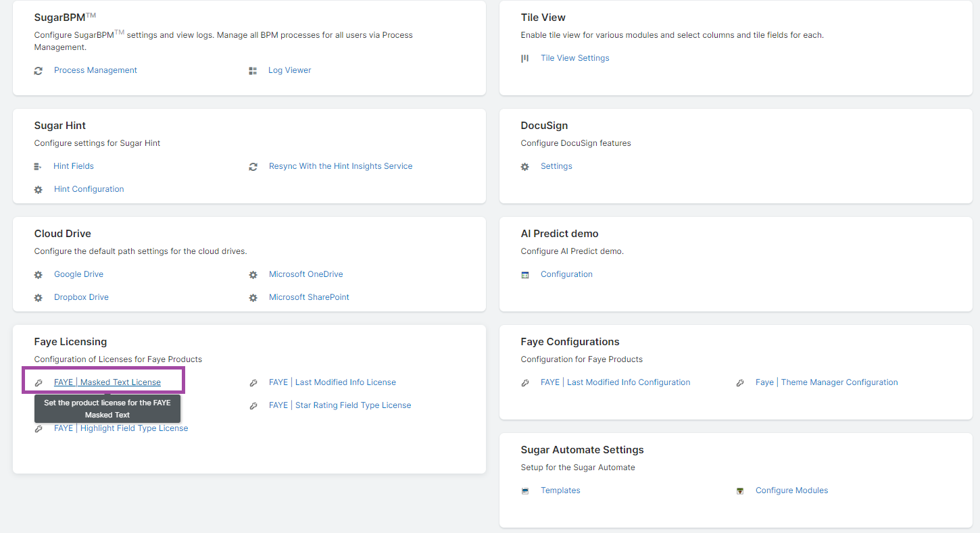Open Microsoft SharePoint settings
Screen dimensions: 980x533
(309, 297)
